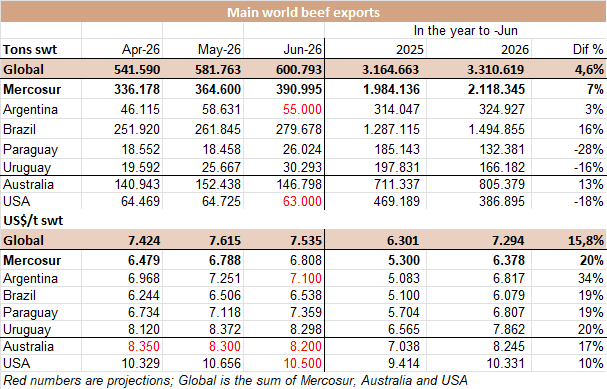Click the 'Tons swt' row label

click(x=30, y=50)
